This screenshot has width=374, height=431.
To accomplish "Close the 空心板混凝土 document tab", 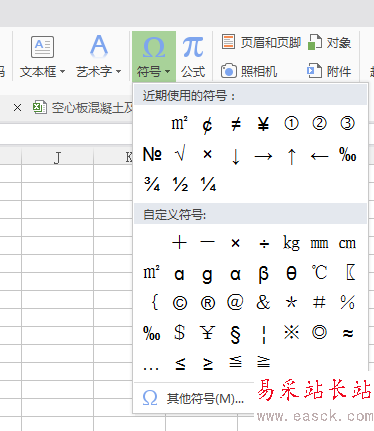I will pyautogui.click(x=17, y=108).
